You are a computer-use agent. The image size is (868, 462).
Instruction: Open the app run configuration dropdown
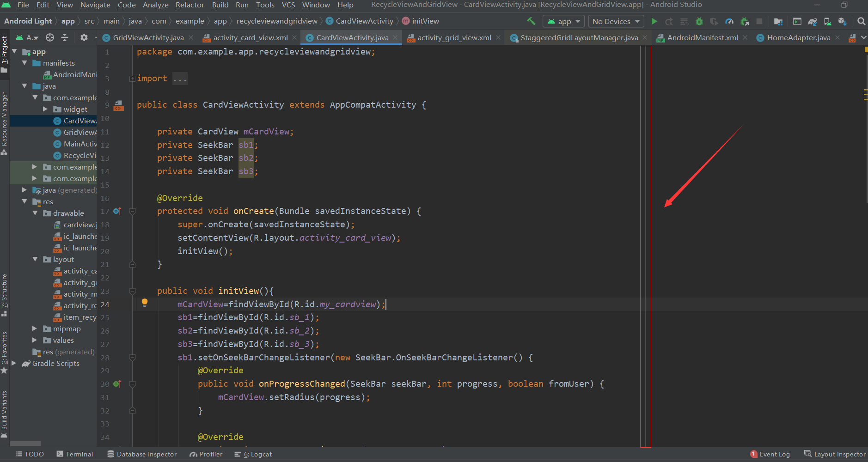(x=563, y=21)
